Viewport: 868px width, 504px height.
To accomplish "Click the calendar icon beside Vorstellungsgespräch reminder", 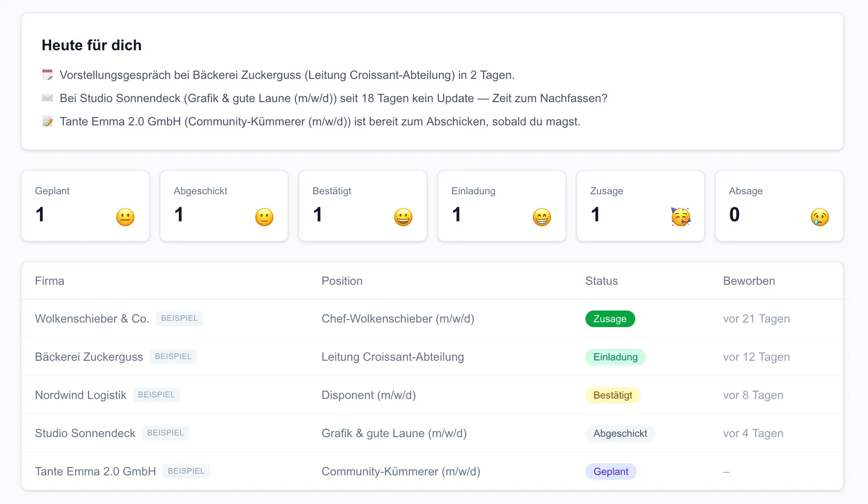I will click(47, 75).
